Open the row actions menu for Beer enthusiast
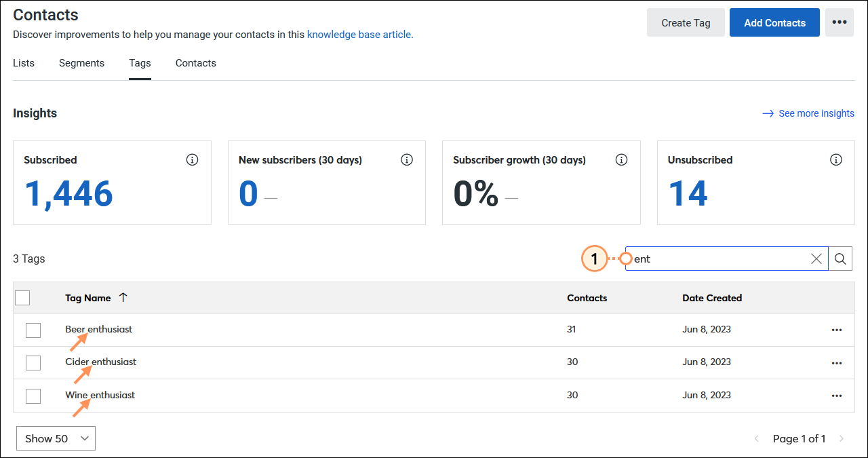The width and height of the screenshot is (868, 458). point(837,330)
